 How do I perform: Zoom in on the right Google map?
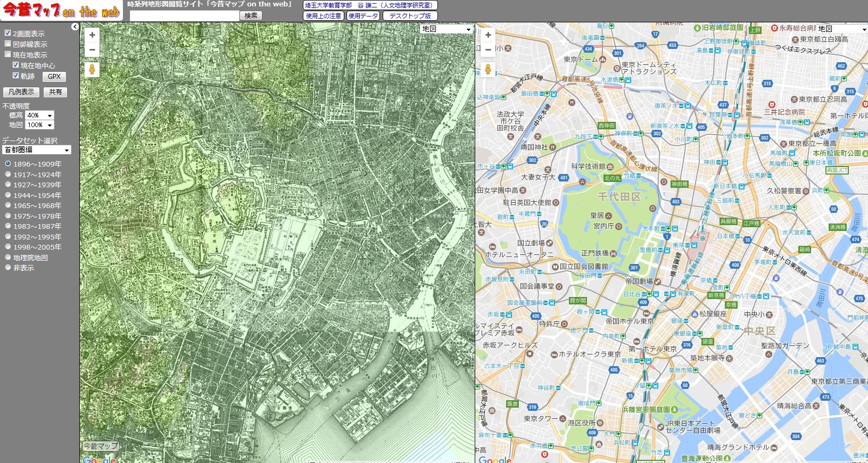[488, 35]
